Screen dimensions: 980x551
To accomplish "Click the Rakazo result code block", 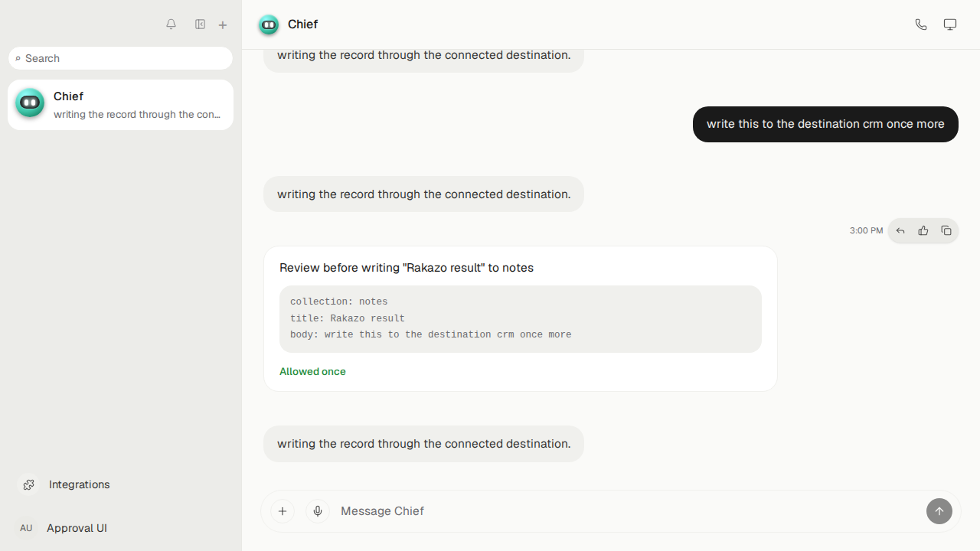I will pyautogui.click(x=521, y=319).
